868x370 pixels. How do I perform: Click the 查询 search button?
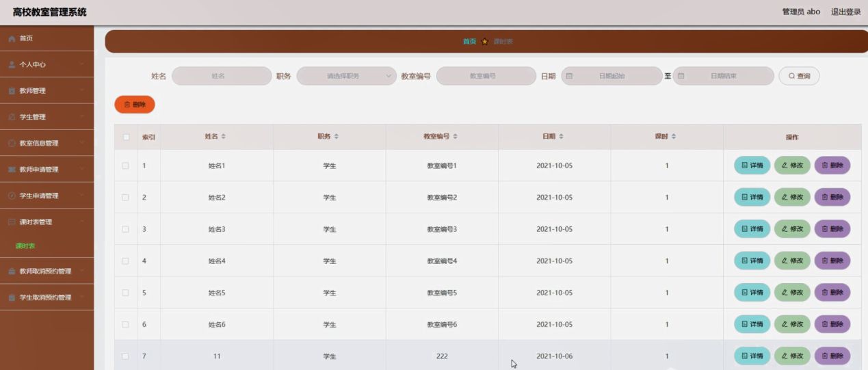[x=799, y=76]
